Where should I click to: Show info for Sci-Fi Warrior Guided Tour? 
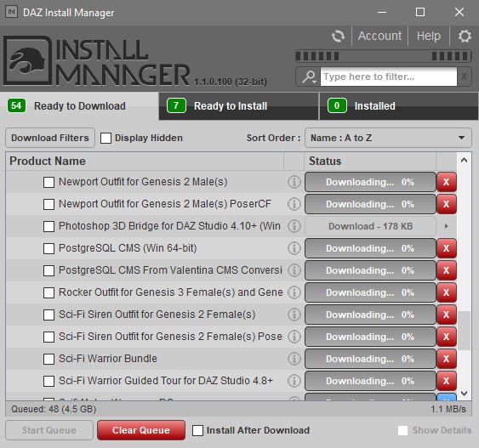(x=294, y=381)
